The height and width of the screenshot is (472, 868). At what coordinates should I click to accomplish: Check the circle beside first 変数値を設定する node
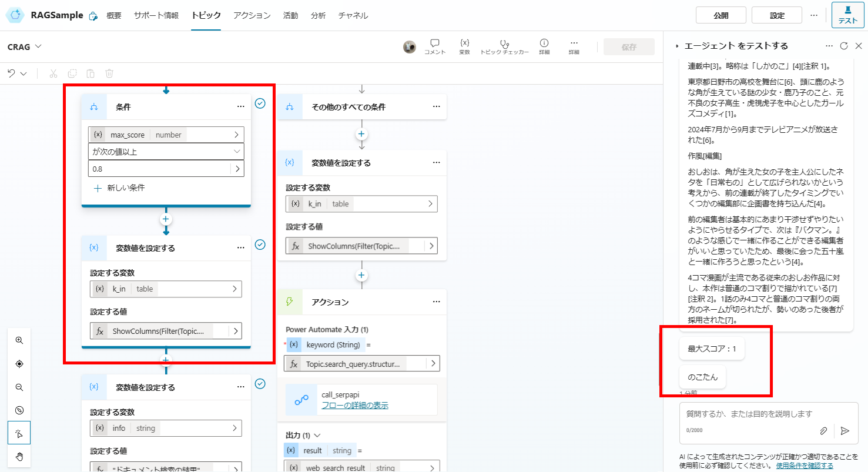click(x=260, y=245)
